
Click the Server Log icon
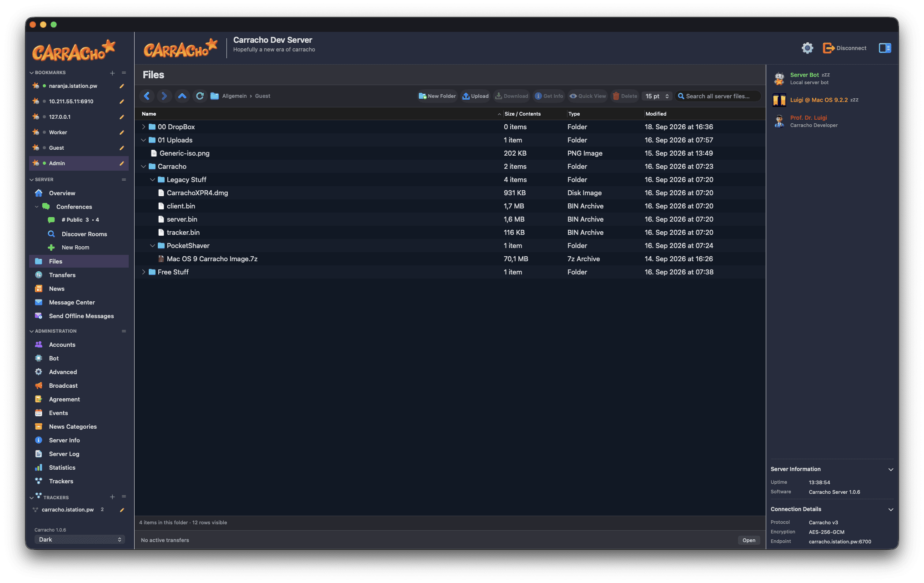click(x=39, y=454)
